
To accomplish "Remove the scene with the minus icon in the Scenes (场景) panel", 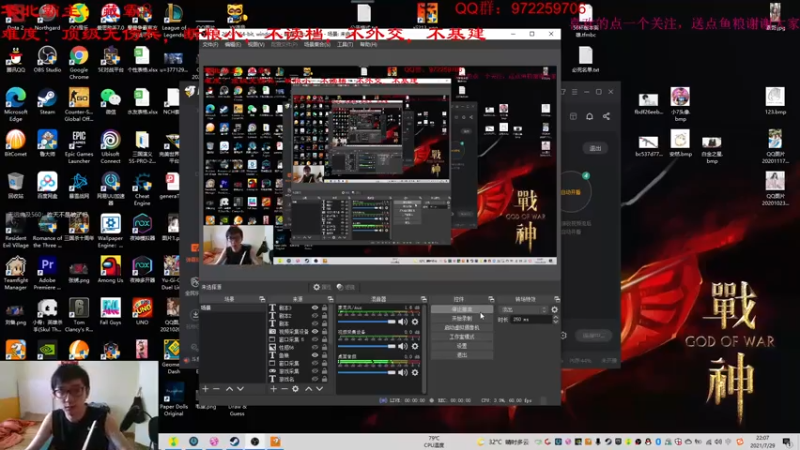I will tap(216, 389).
